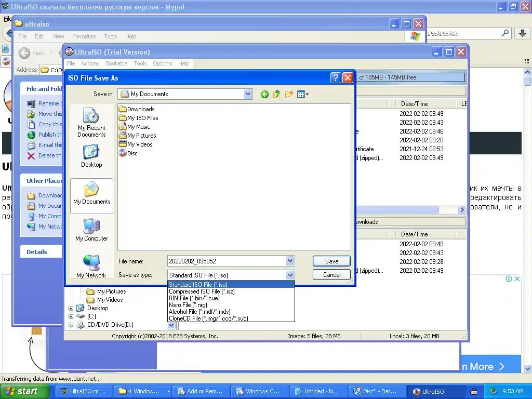Open UltraISO Options menu
Viewport: 532px width, 399px height.
coord(163,63)
